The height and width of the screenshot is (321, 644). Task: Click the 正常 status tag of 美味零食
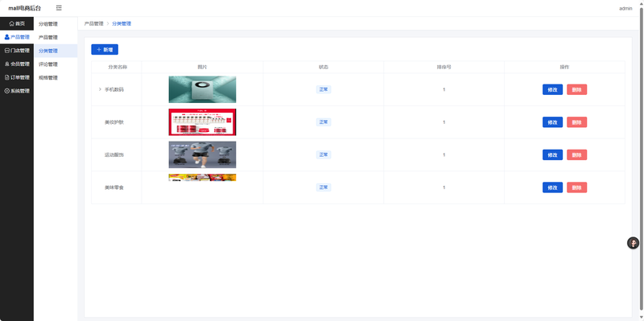324,187
